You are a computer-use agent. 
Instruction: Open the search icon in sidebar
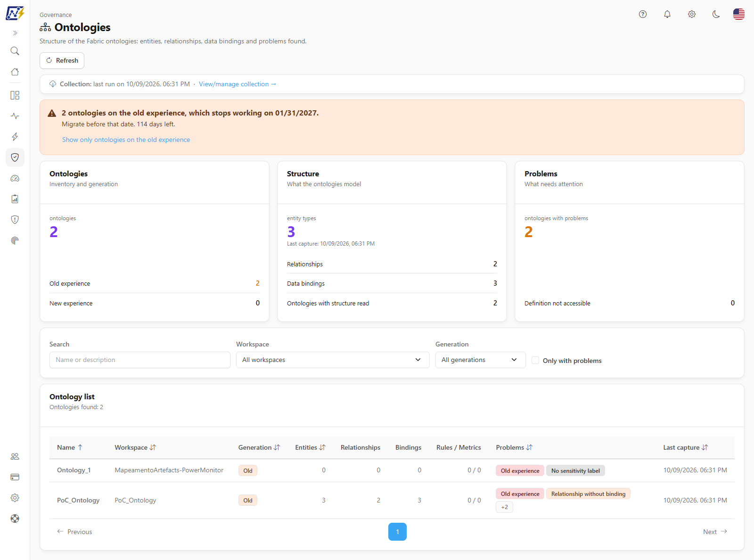point(15,51)
